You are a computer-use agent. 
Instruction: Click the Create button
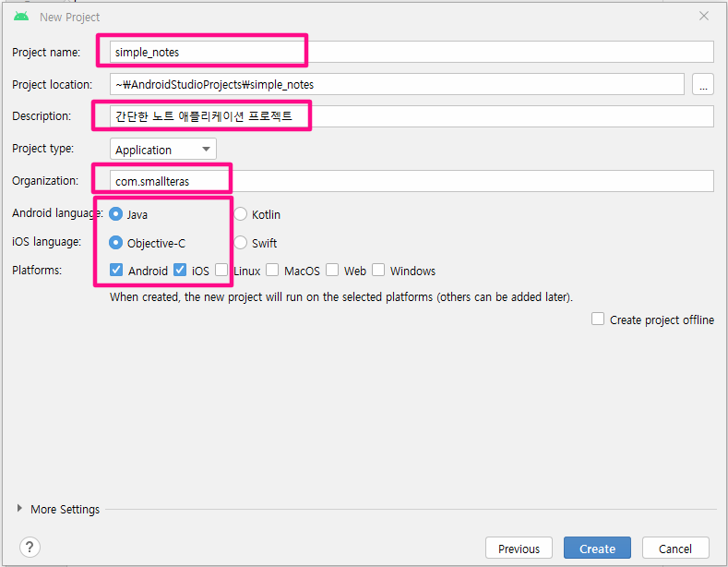597,548
